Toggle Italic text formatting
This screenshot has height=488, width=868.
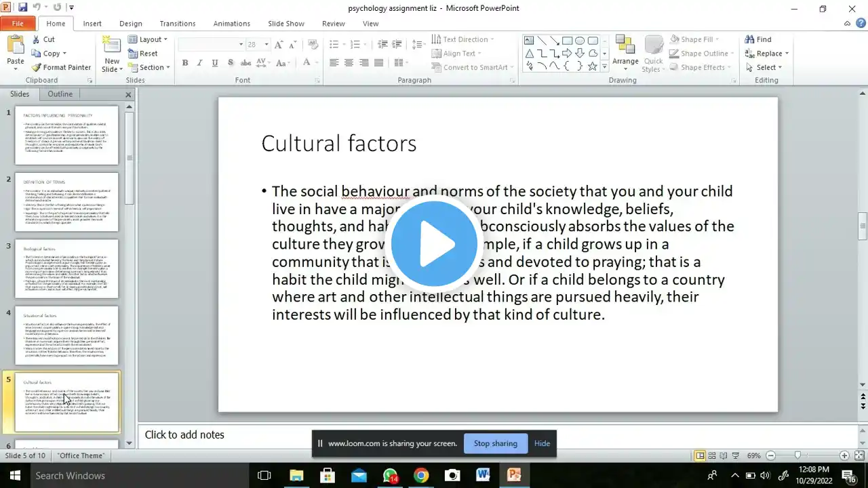pyautogui.click(x=200, y=63)
